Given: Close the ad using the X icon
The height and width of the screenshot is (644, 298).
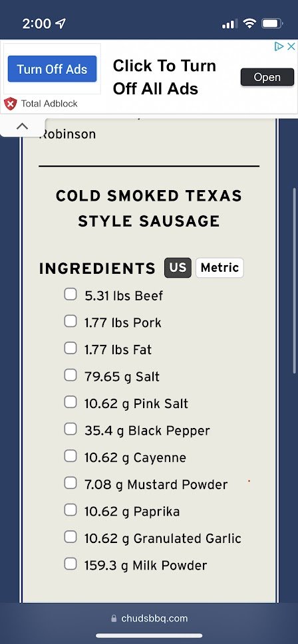Looking at the screenshot, I should point(291,46).
